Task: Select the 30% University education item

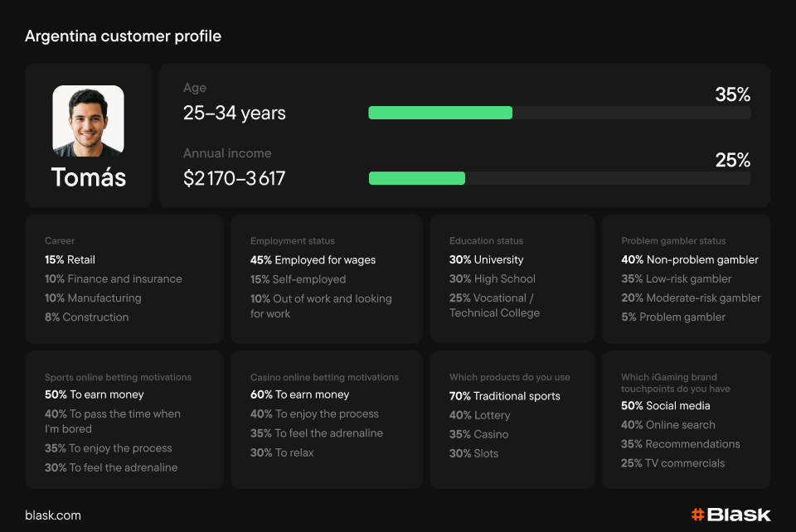Action: tap(487, 259)
